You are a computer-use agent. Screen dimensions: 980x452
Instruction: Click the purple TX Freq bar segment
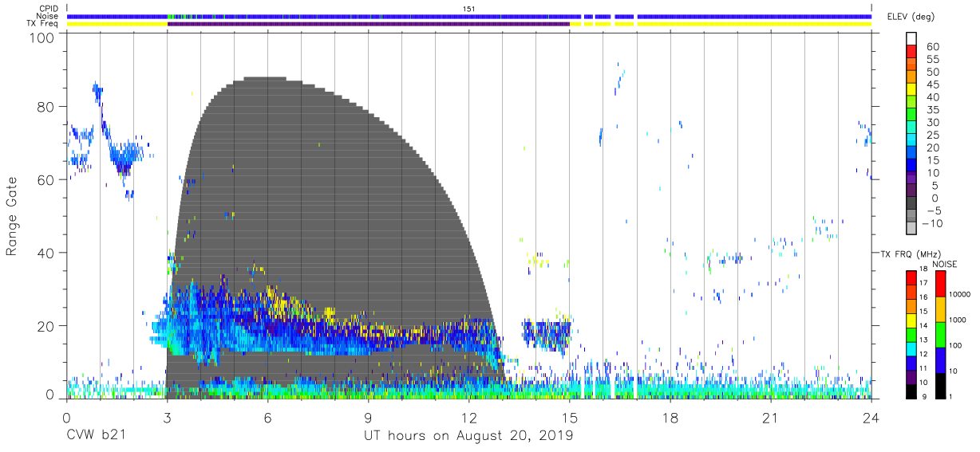369,23
